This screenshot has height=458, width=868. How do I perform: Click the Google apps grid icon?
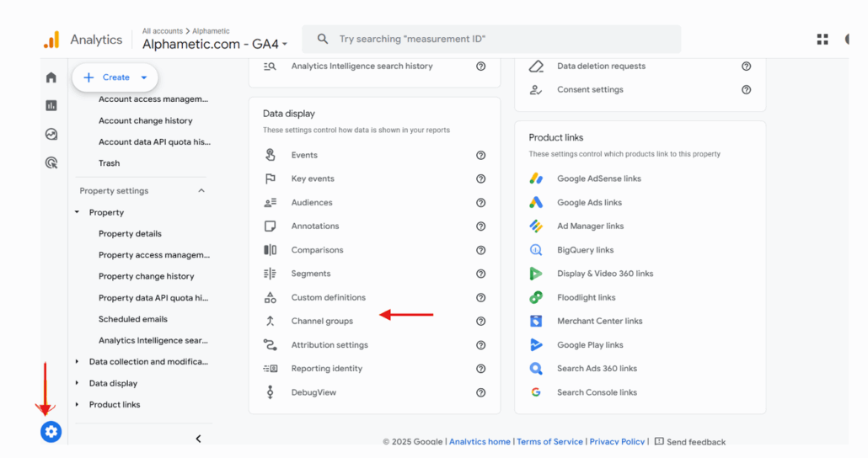coord(822,40)
